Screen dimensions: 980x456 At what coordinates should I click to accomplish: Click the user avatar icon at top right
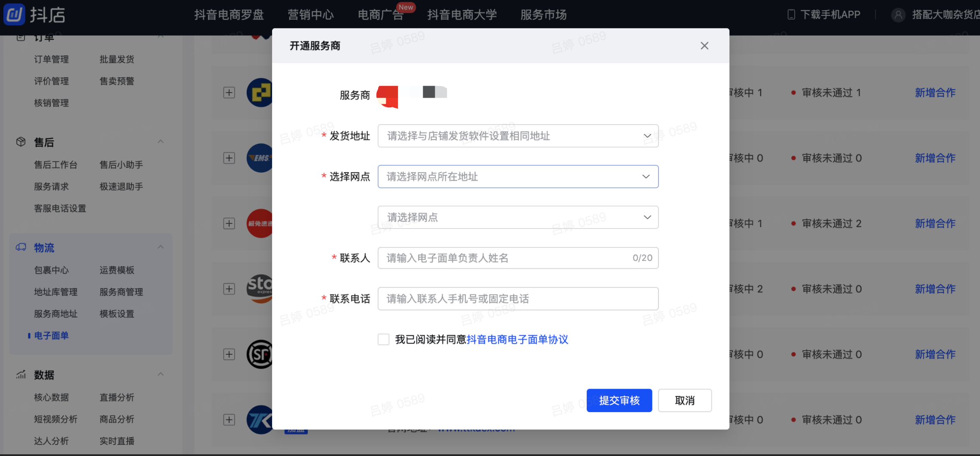click(898, 15)
